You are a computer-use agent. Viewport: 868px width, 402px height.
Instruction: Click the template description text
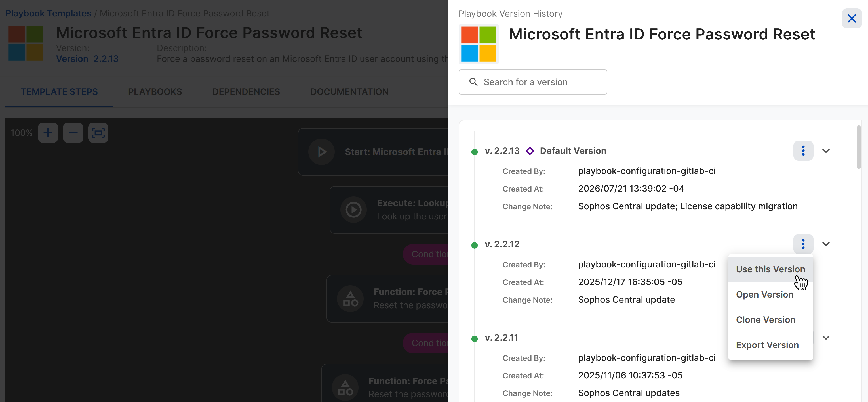(303, 59)
